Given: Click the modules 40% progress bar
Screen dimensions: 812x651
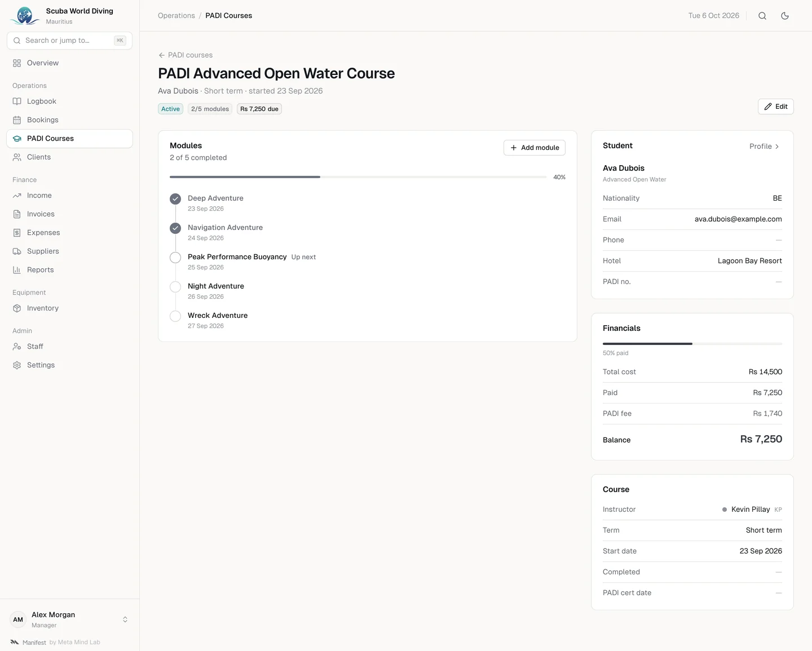Looking at the screenshot, I should (x=358, y=177).
